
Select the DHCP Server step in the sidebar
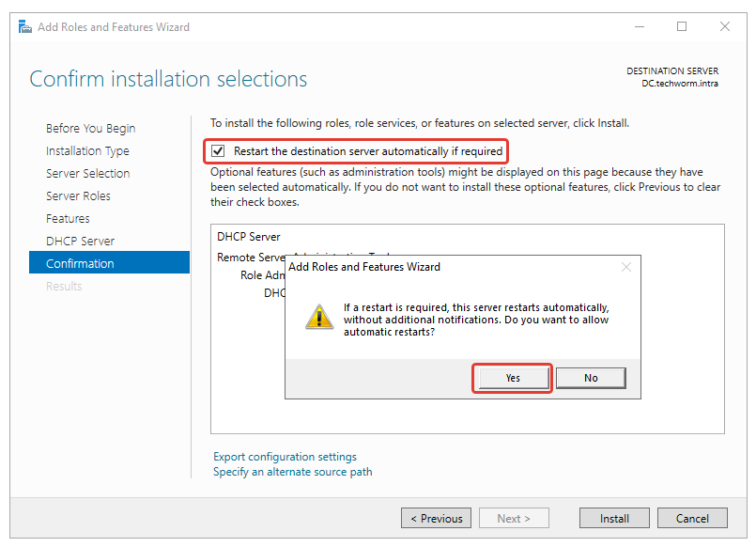pos(80,242)
